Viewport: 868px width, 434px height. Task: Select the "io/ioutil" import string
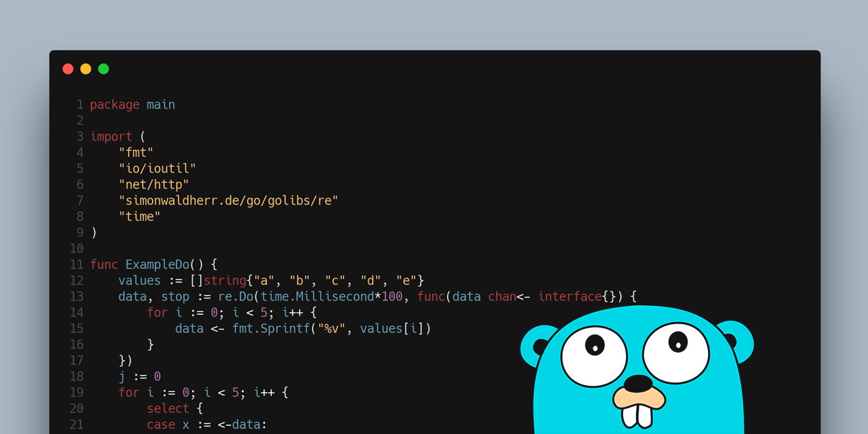tap(157, 169)
